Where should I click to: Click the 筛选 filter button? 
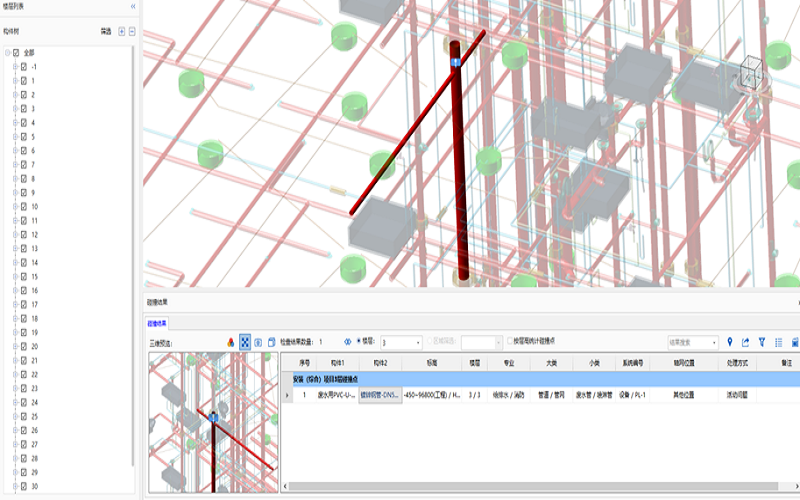(106, 32)
